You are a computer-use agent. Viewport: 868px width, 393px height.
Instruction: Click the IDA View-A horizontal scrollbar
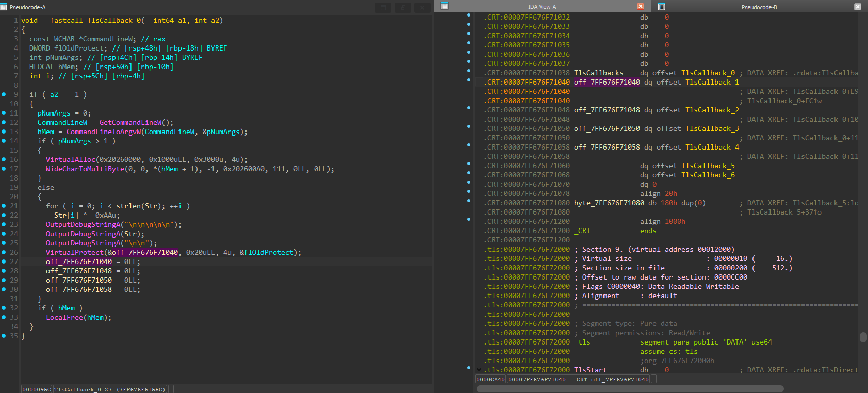click(630, 389)
